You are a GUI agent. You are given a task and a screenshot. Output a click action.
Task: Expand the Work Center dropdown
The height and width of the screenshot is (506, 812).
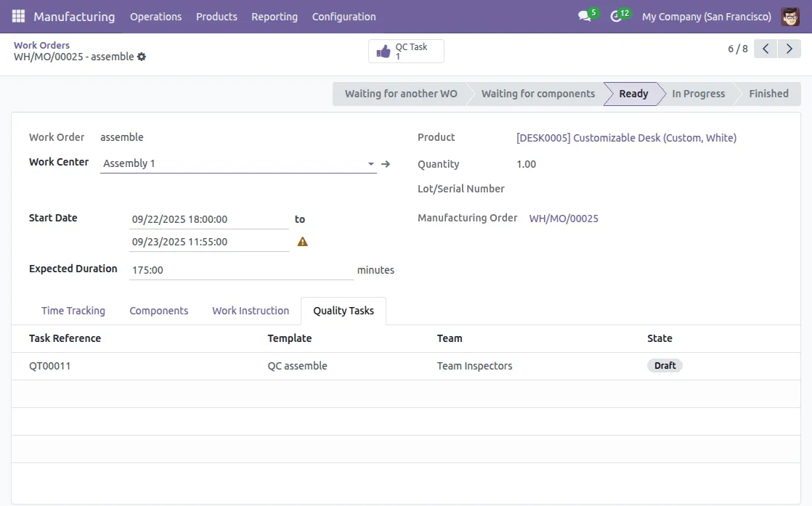coord(371,164)
